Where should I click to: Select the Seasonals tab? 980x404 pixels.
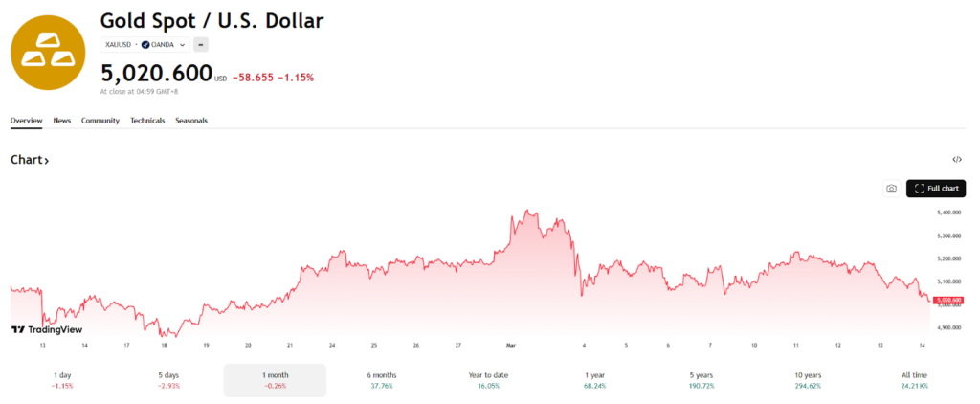[x=191, y=121]
